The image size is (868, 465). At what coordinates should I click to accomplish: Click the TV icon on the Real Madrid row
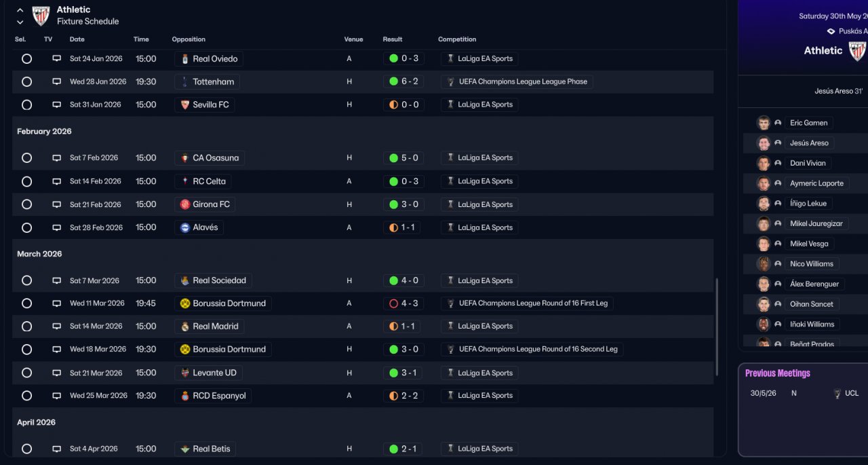click(57, 327)
